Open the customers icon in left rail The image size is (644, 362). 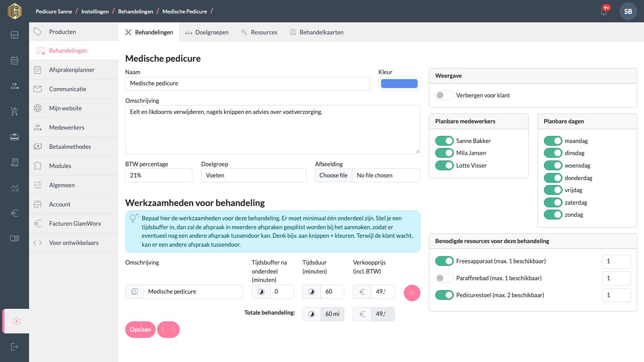point(14,86)
